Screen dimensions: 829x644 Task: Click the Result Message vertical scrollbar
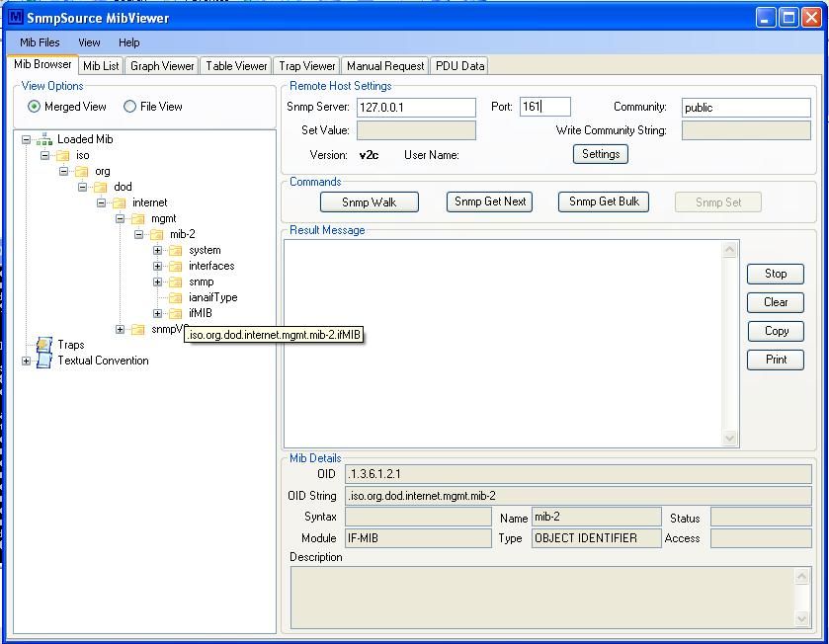(x=730, y=343)
